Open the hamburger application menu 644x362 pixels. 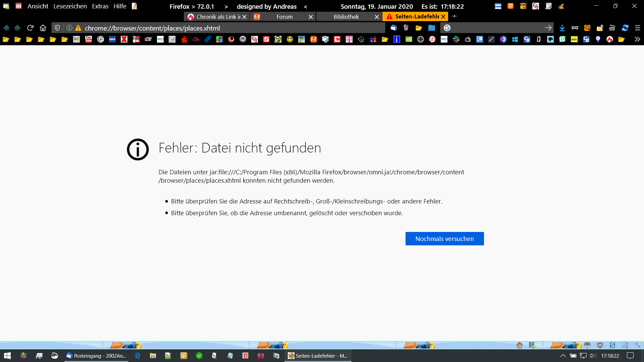click(x=638, y=28)
